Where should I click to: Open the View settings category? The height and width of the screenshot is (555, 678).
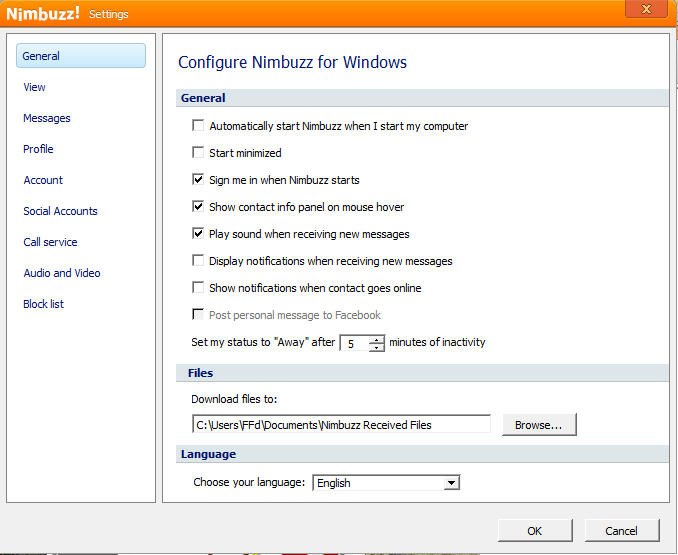[x=35, y=87]
